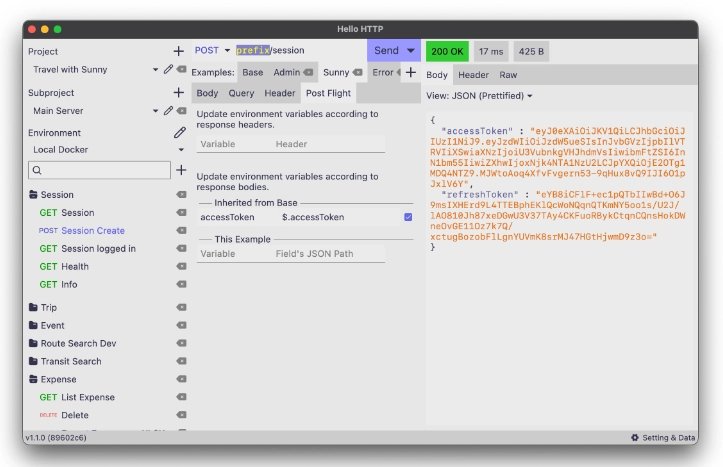This screenshot has width=723, height=467.
Task: Open the Main Server subproject dropdown
Action: click(155, 111)
